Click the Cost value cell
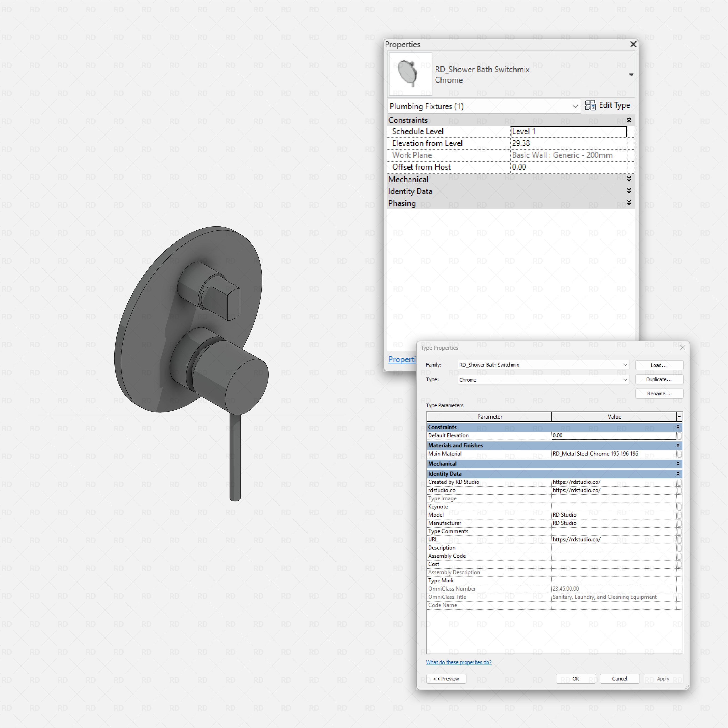Viewport: 728px width, 728px height. (x=614, y=564)
